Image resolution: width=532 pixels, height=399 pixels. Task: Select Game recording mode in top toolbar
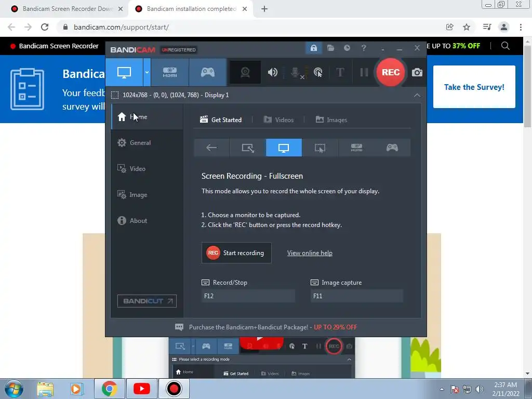pos(208,72)
